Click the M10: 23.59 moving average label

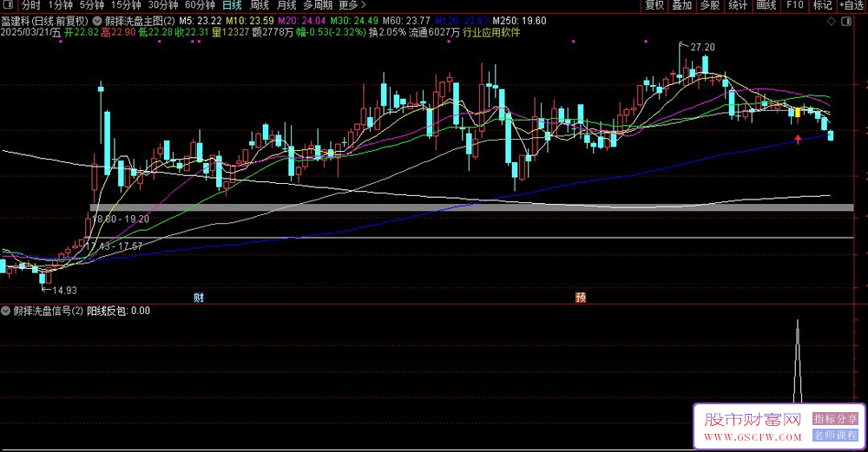click(250, 21)
